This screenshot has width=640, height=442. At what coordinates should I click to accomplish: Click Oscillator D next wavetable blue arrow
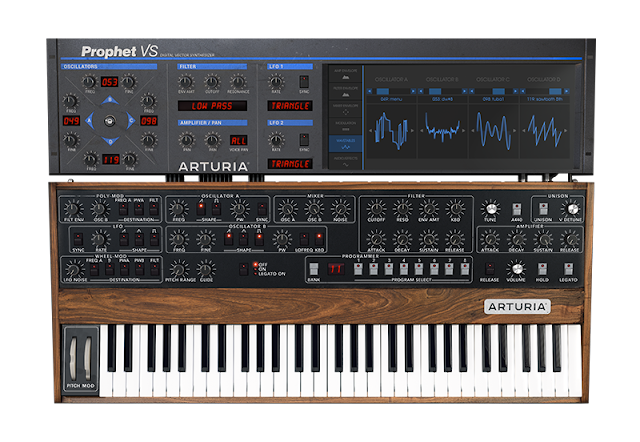(566, 91)
